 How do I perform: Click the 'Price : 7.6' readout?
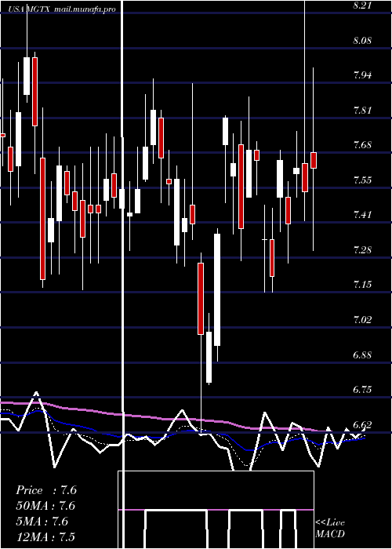tap(46, 490)
